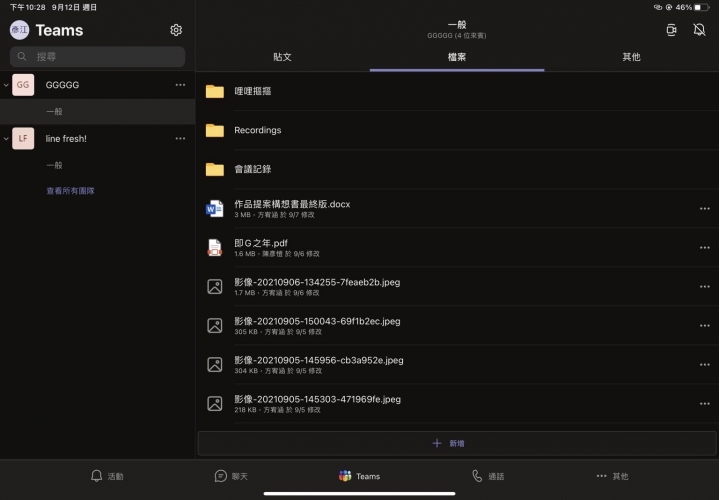720x500 pixels.
Task: Select the GGGGG team name
Action: 62,85
